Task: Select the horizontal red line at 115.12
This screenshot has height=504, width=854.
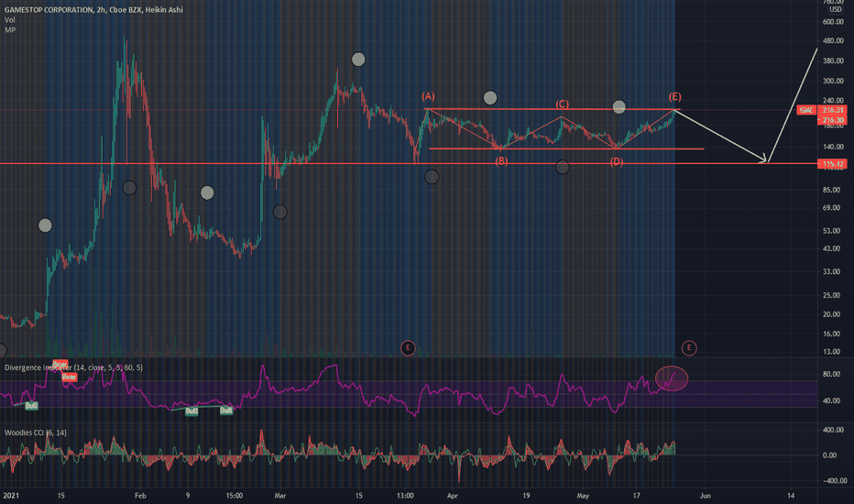Action: [409, 163]
